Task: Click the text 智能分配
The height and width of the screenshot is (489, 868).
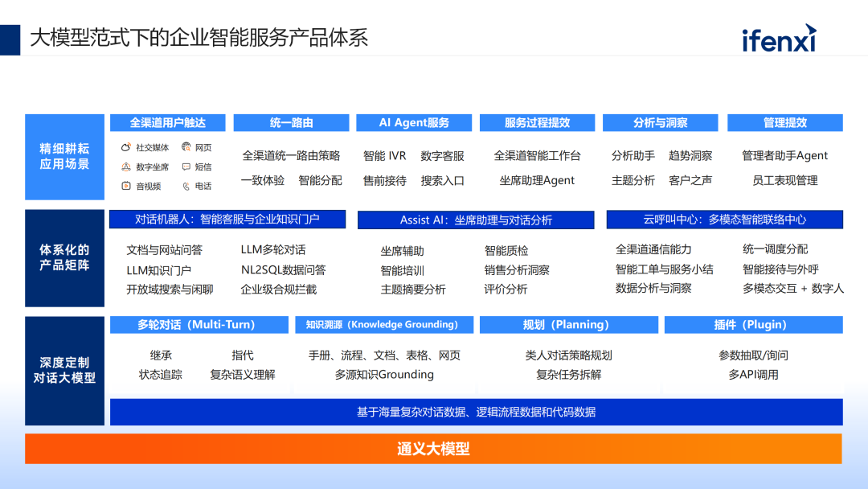Action: pos(320,180)
